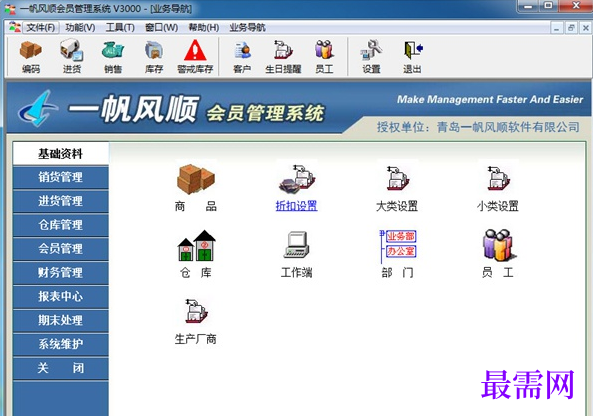Maximize the main application window
The image size is (593, 416).
click(548, 5)
